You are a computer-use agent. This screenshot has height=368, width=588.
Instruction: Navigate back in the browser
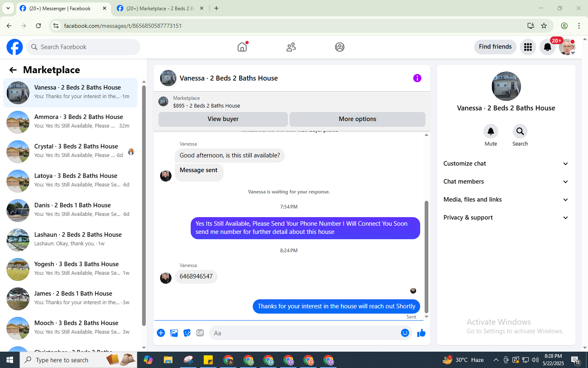tap(9, 26)
